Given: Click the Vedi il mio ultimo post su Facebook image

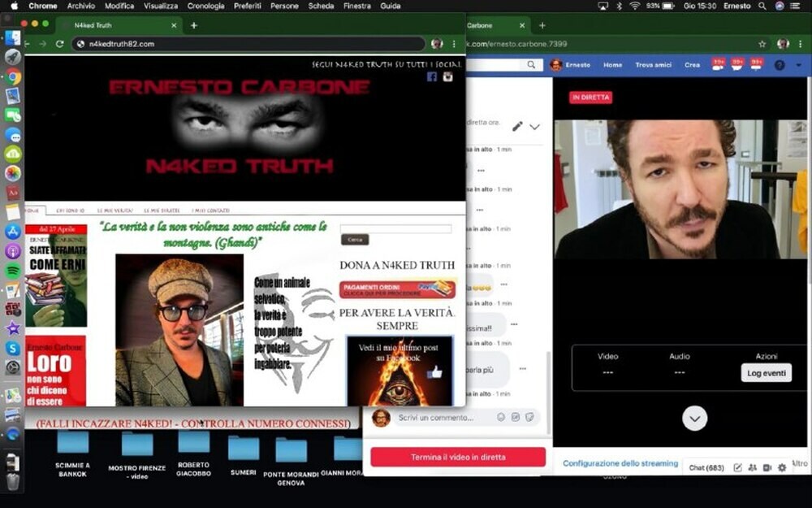Looking at the screenshot, I should coord(400,370).
